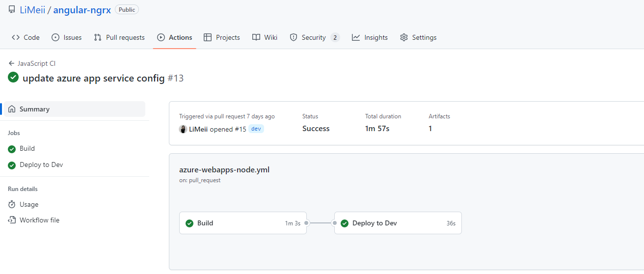The width and height of the screenshot is (644, 274).
Task: Click the back arrow before JavaScript CI
Action: [x=11, y=63]
